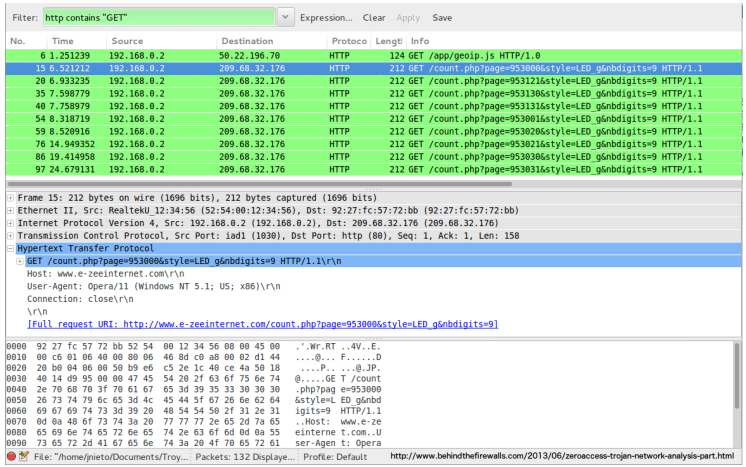Screen dimensions: 746x467
Task: Click the Expression... button
Action: pyautogui.click(x=326, y=18)
